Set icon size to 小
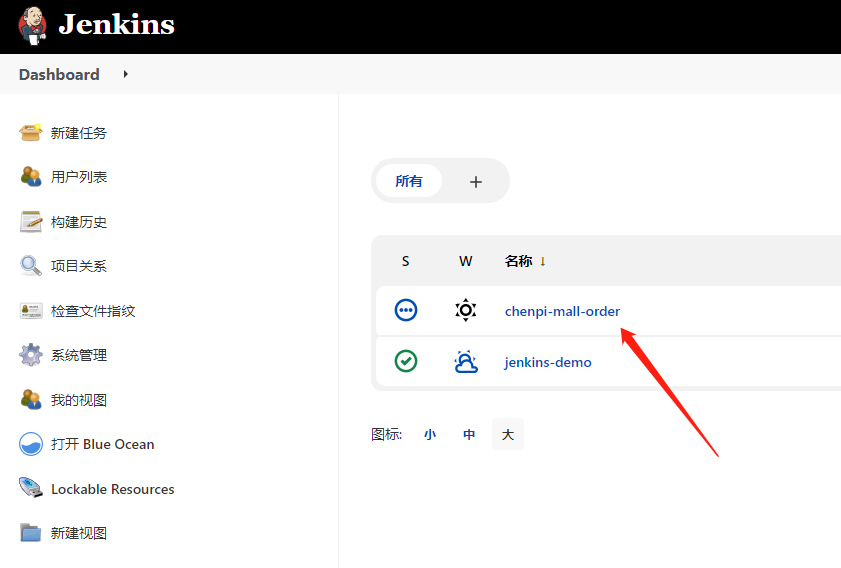This screenshot has width=841, height=568. tap(430, 434)
